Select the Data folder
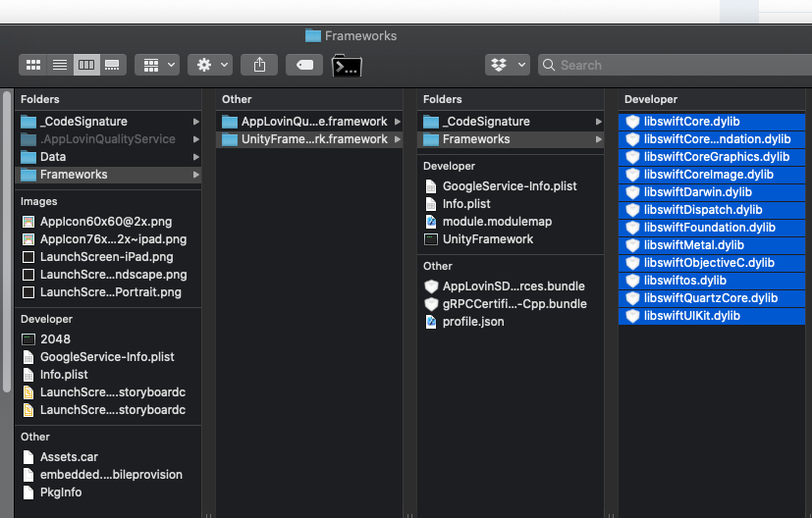This screenshot has width=812, height=518. 108,157
